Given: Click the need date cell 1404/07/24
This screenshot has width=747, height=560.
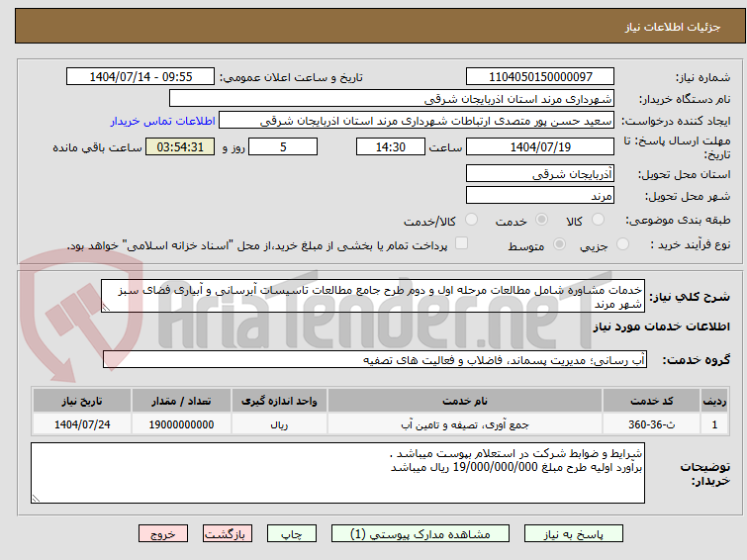Looking at the screenshot, I should point(82,424).
